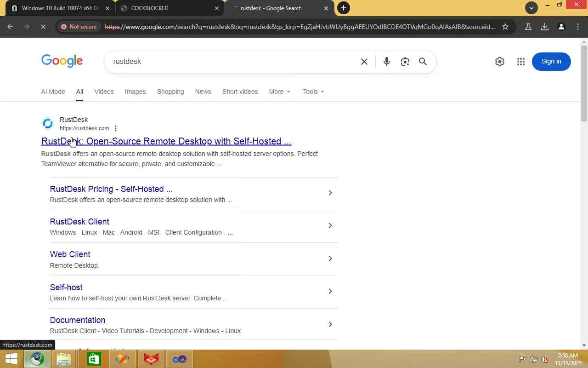588x368 pixels.
Task: Select the Short videos search tab
Action: tap(240, 92)
